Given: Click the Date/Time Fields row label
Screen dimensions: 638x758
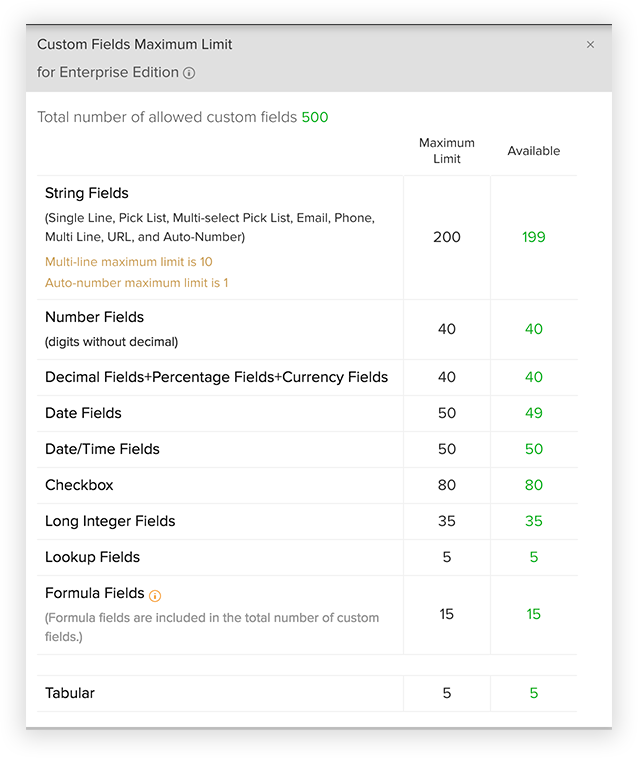Looking at the screenshot, I should [x=102, y=449].
